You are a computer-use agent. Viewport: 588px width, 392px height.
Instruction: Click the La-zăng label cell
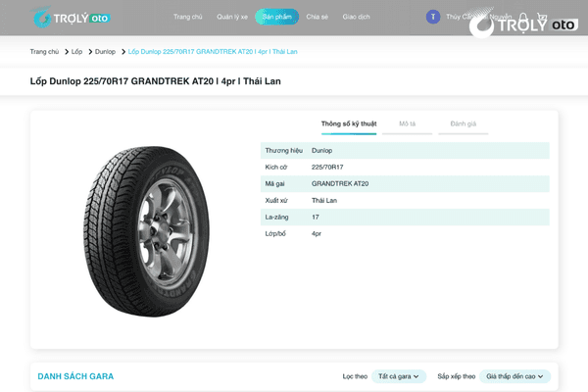[276, 217]
